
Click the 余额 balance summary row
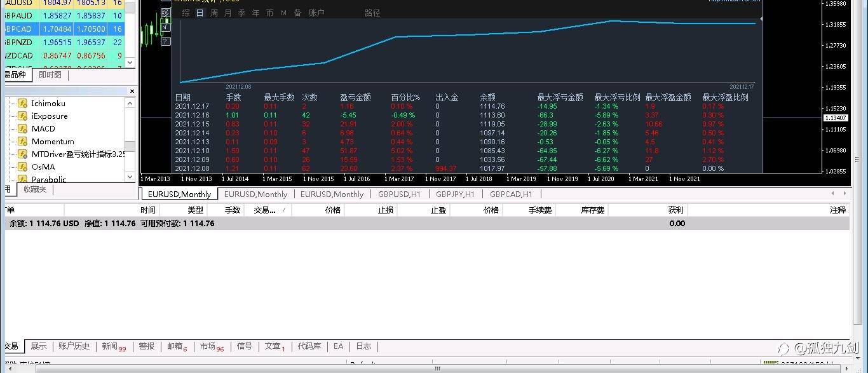[x=427, y=224]
